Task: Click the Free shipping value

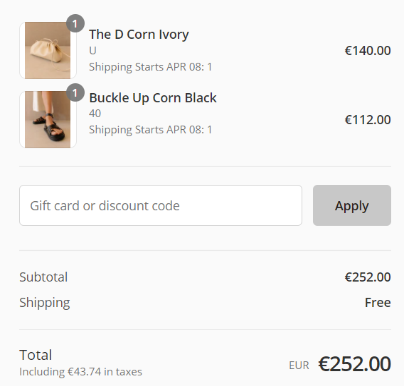Action: coord(378,302)
